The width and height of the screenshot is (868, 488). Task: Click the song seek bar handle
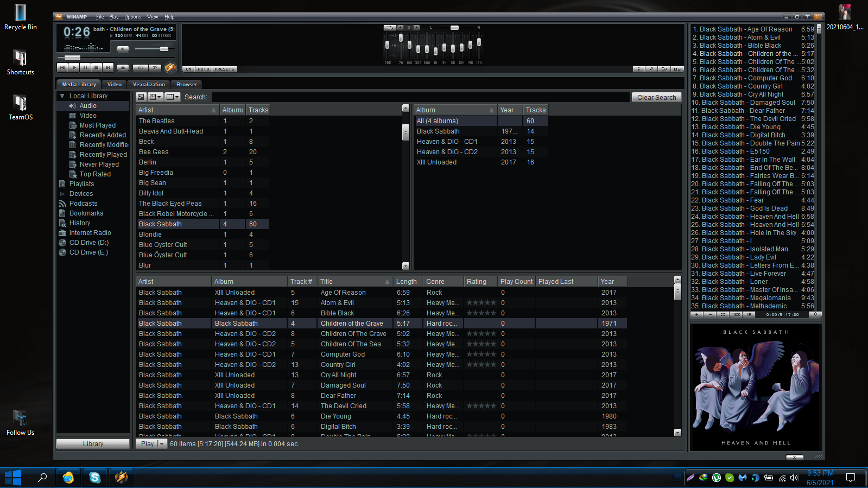coord(72,58)
